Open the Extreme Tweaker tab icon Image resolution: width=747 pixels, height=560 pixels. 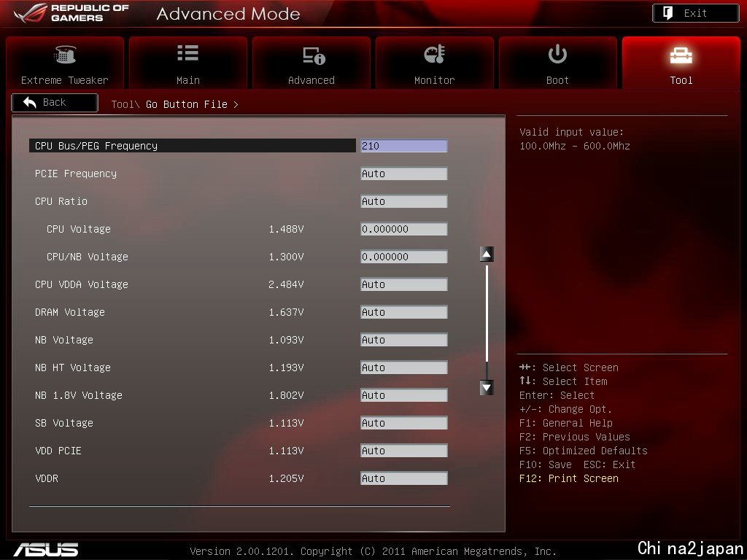point(65,55)
